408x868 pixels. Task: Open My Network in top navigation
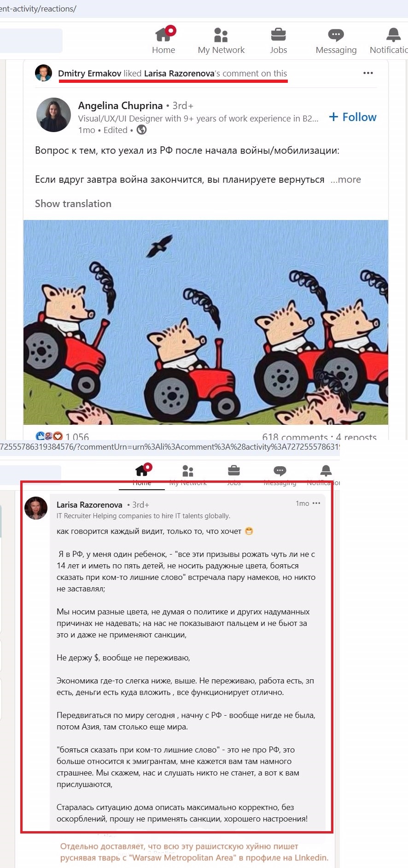click(221, 41)
